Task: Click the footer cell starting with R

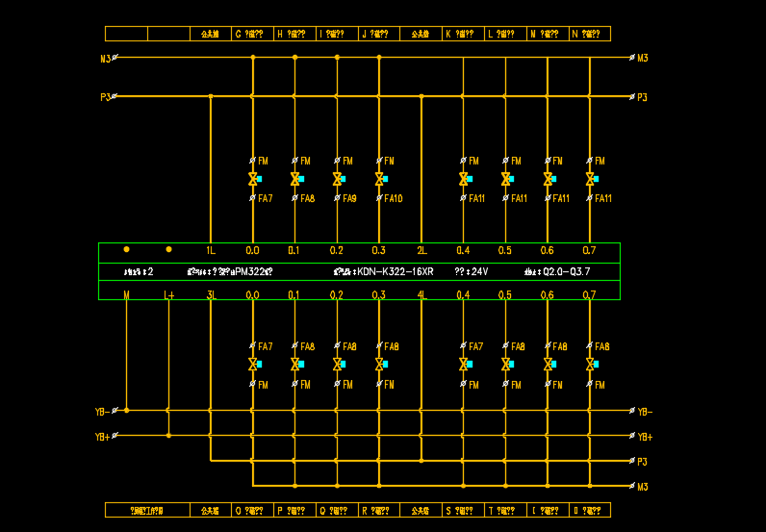Action: [x=378, y=510]
